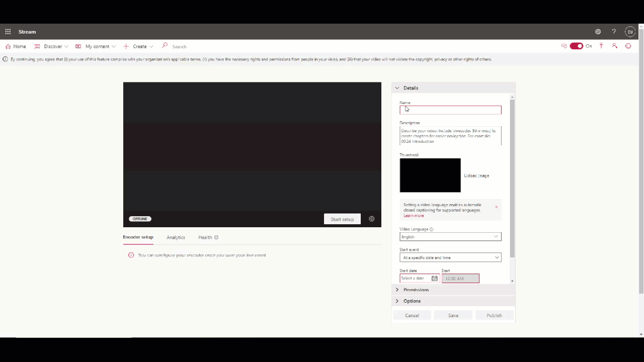
Task: Click the Upload image link
Action: (476, 175)
